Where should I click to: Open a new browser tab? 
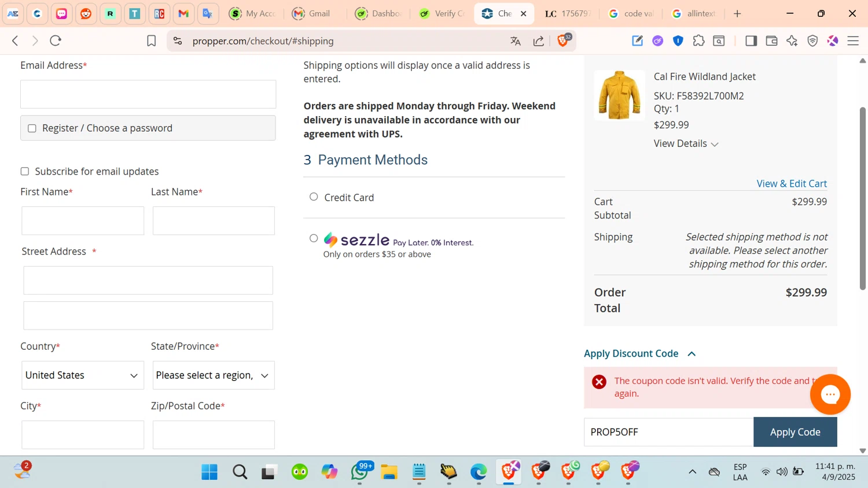tap(737, 13)
